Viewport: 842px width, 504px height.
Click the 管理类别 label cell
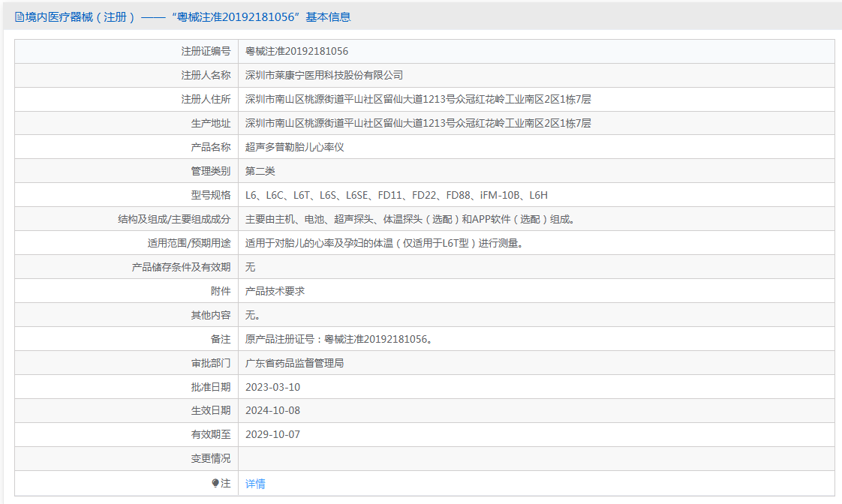pos(126,171)
